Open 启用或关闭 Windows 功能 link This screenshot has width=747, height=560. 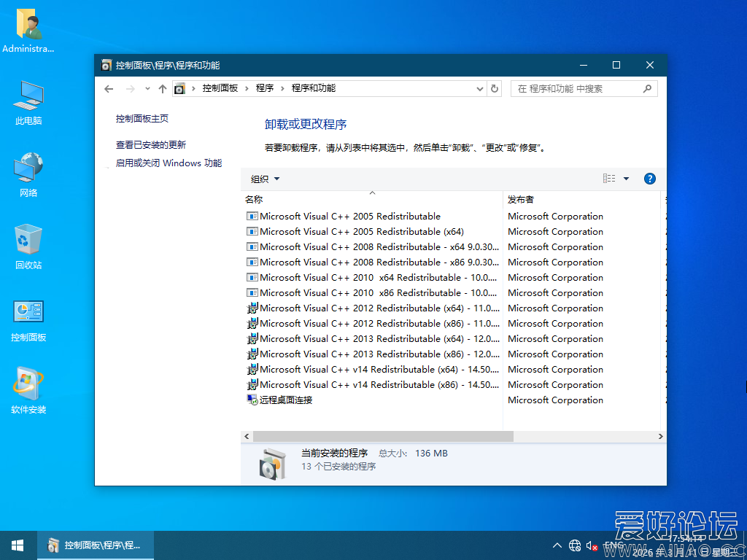point(169,163)
